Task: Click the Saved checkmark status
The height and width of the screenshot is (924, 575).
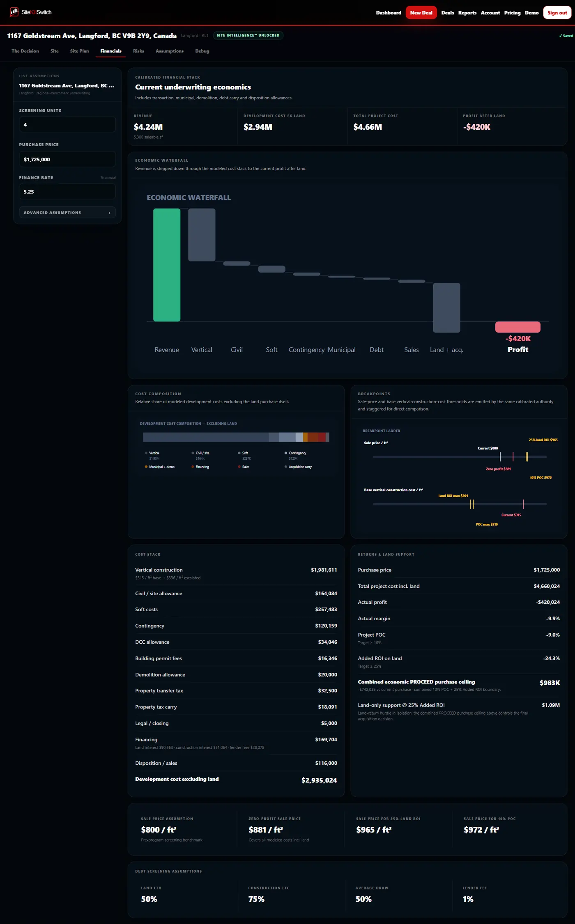Action: tap(566, 36)
